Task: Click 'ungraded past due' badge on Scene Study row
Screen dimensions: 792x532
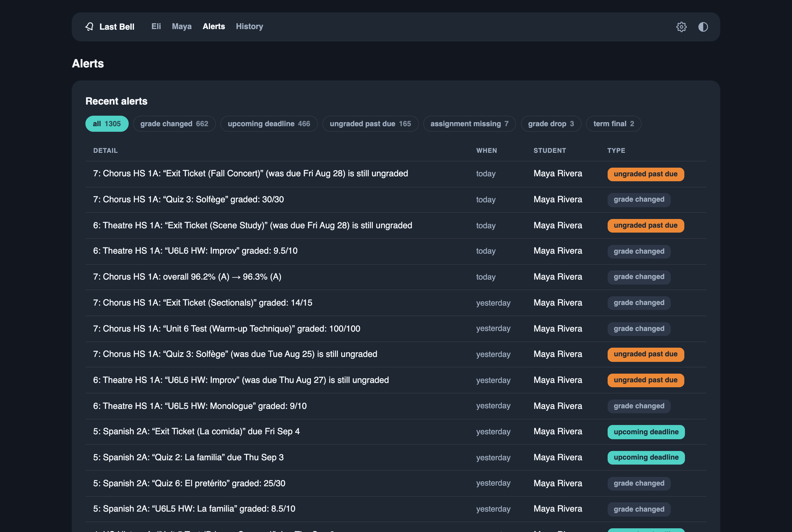Action: point(645,225)
